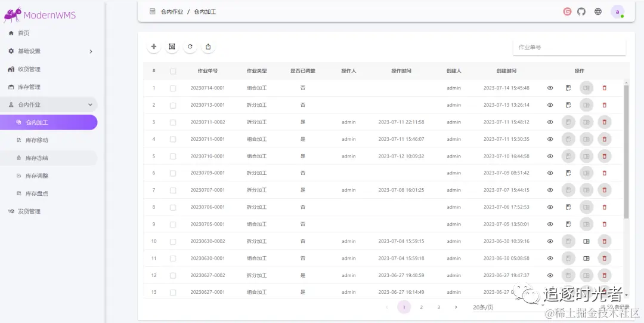Screen dimensions: 644x323
Task: Tick the checkbox for row 20230707-0001
Action: tap(173, 190)
